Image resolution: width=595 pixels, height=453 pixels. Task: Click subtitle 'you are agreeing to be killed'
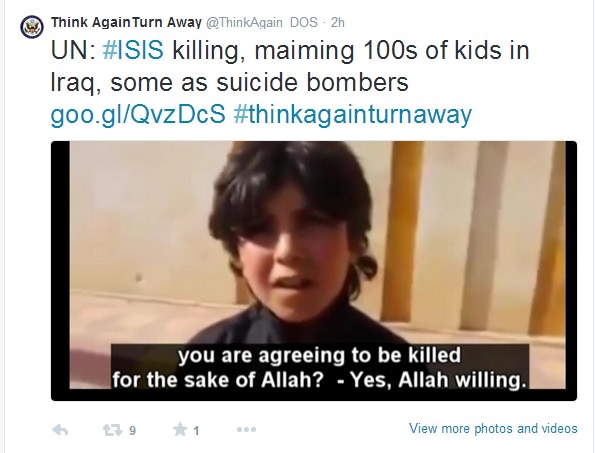(x=320, y=356)
